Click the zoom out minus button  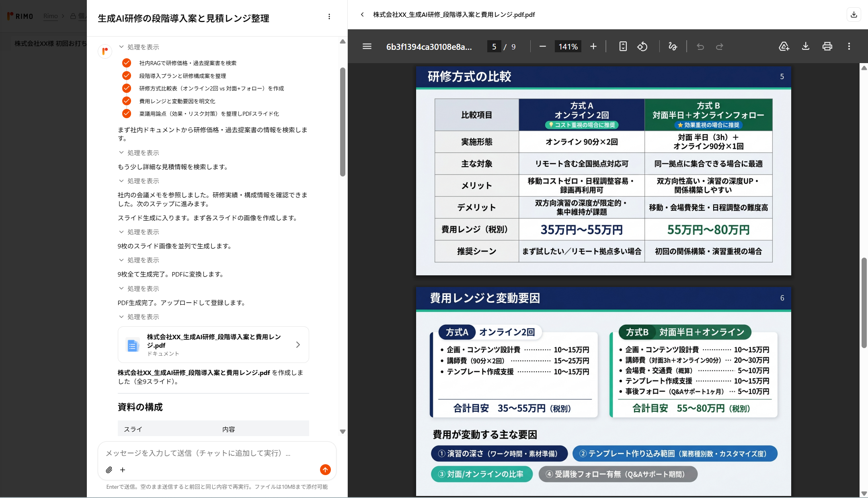[542, 47]
